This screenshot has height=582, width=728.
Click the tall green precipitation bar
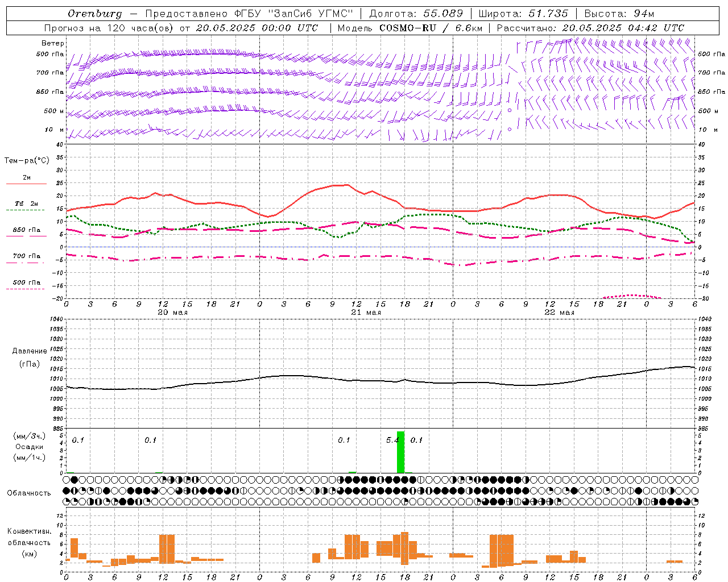tap(400, 452)
